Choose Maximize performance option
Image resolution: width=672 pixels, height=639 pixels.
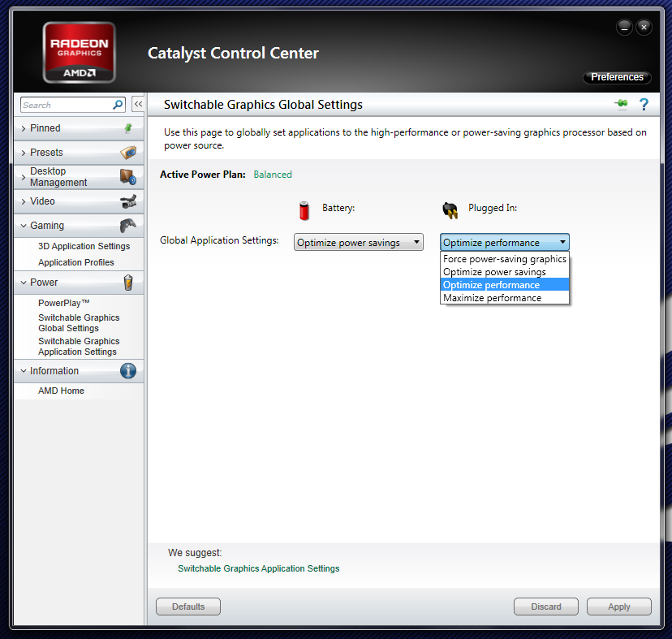(505, 298)
